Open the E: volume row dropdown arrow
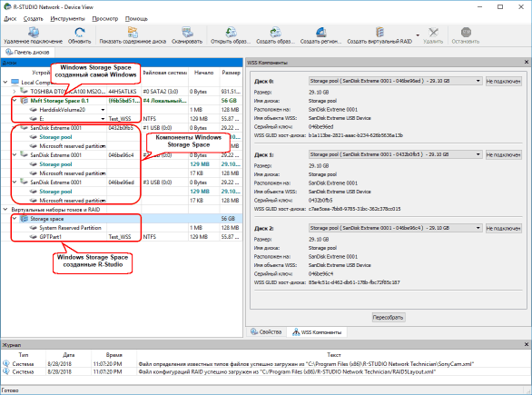 (103, 119)
